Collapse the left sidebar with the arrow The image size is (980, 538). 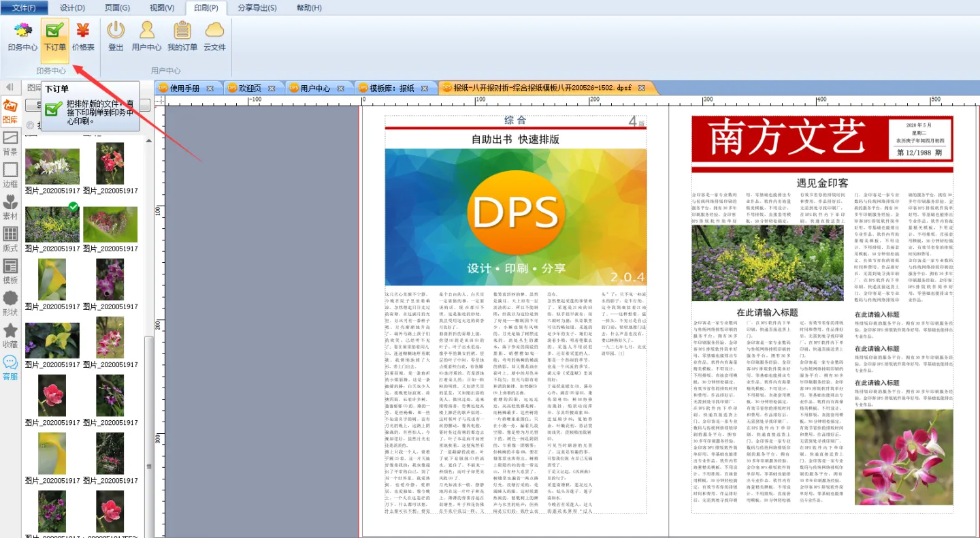(x=10, y=87)
